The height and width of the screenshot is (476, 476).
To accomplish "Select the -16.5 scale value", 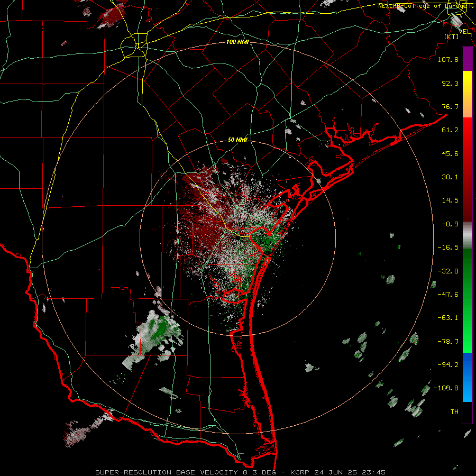I will [x=448, y=248].
